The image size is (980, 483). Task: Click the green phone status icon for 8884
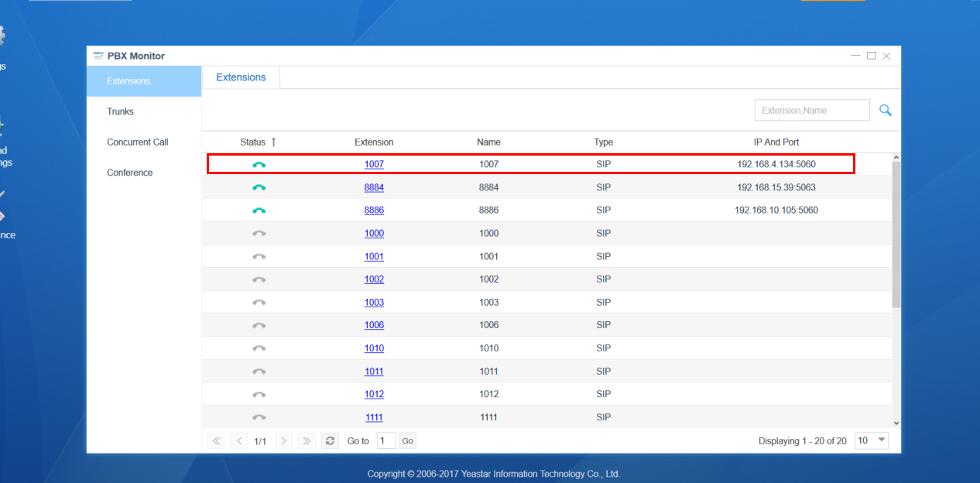pyautogui.click(x=259, y=187)
